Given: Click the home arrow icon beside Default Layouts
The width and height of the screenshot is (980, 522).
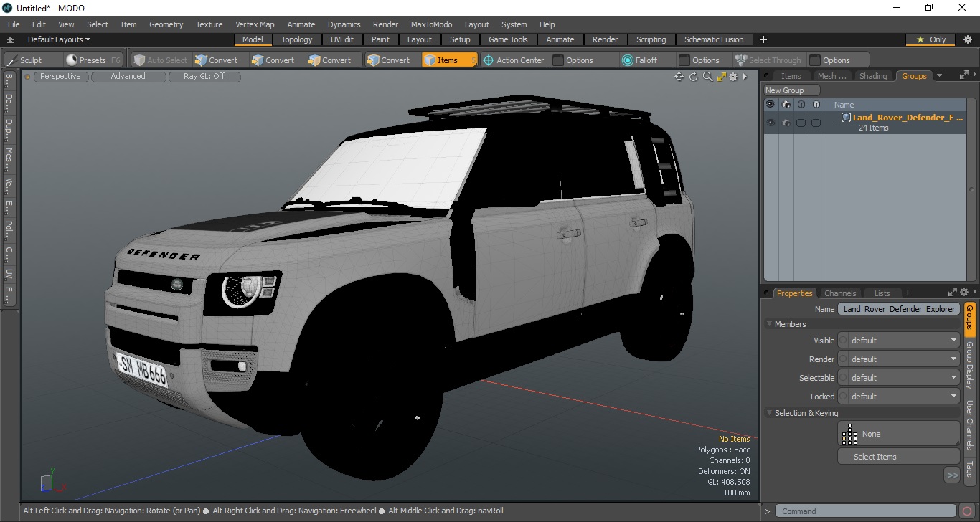Looking at the screenshot, I should click(x=10, y=39).
